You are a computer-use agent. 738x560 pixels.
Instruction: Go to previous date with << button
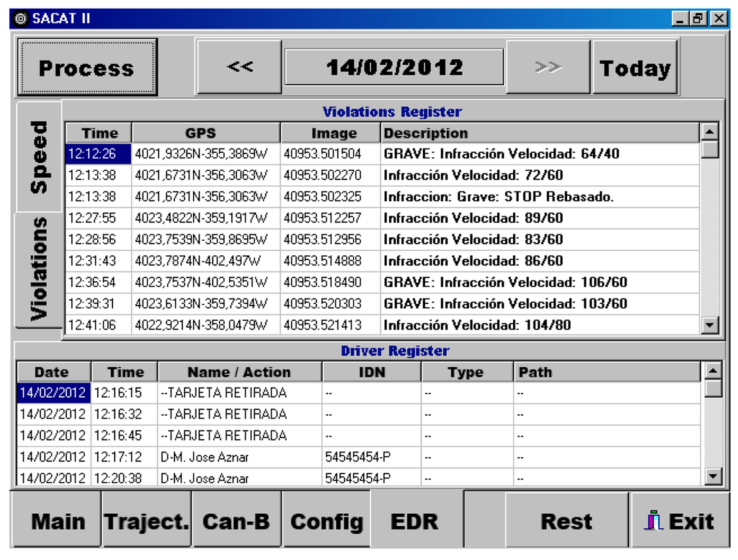click(x=239, y=67)
